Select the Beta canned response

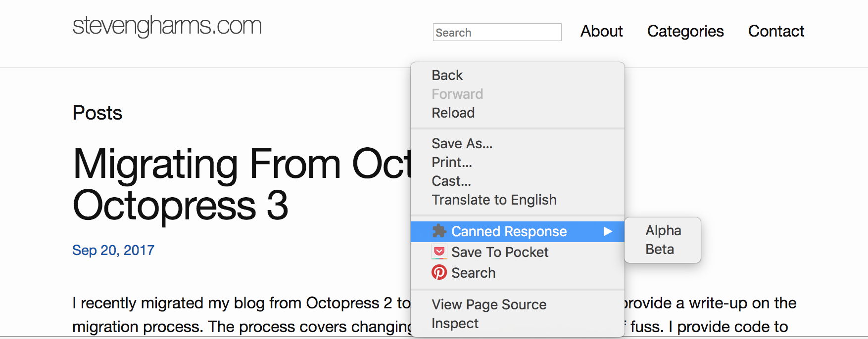(660, 249)
